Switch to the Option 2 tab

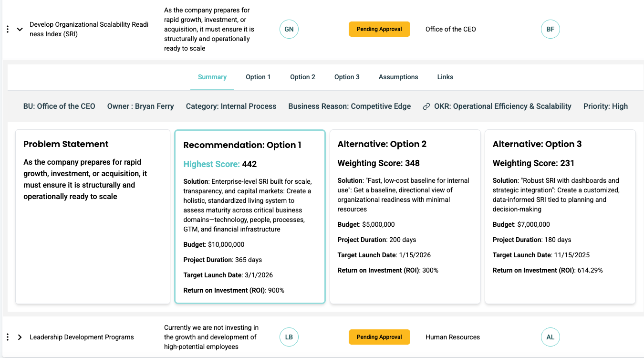tap(302, 77)
